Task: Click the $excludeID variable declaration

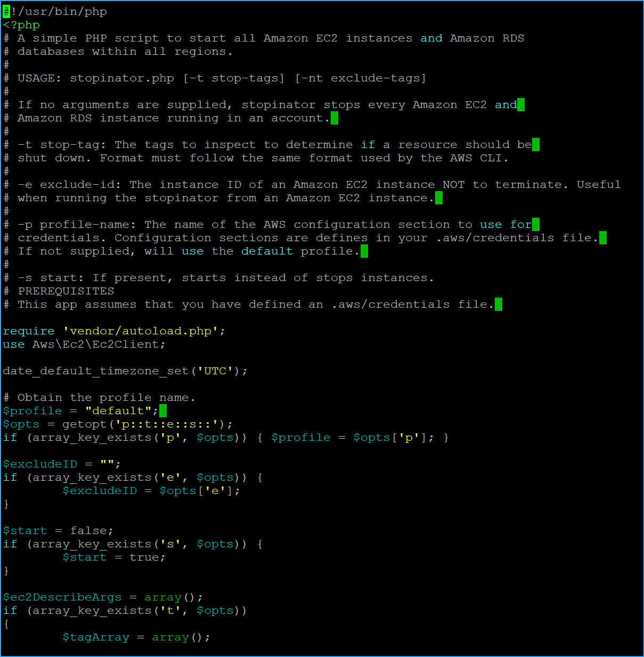Action: [x=40, y=464]
